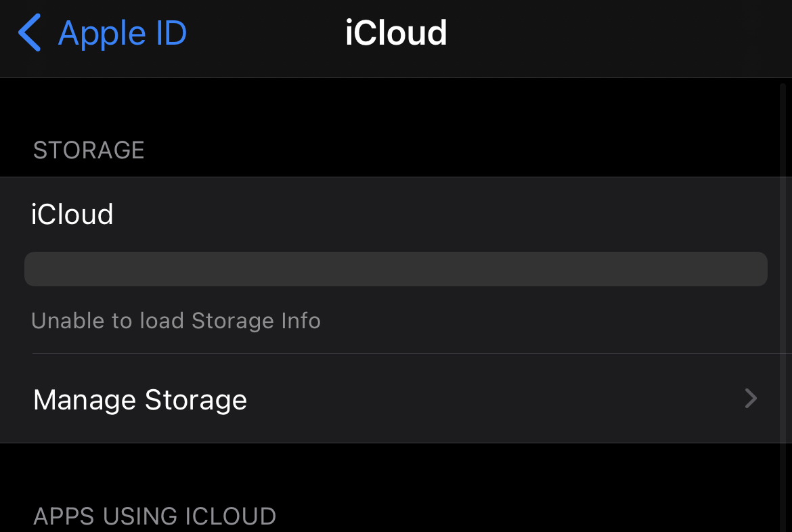
Task: Tap the blue back chevron icon
Action: 29,33
